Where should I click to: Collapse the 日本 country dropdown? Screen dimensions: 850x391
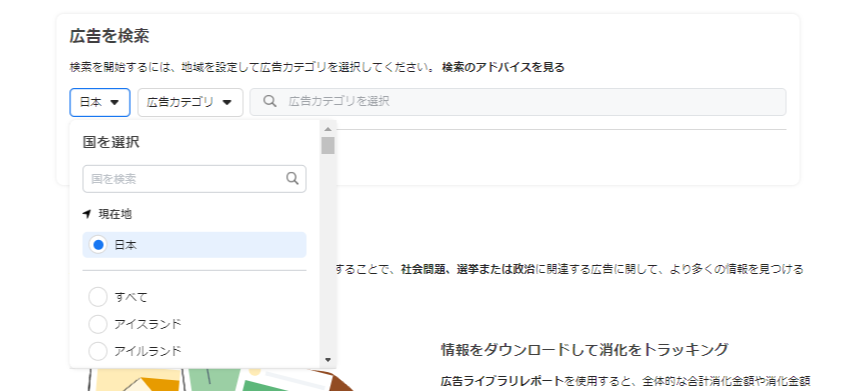tap(100, 102)
